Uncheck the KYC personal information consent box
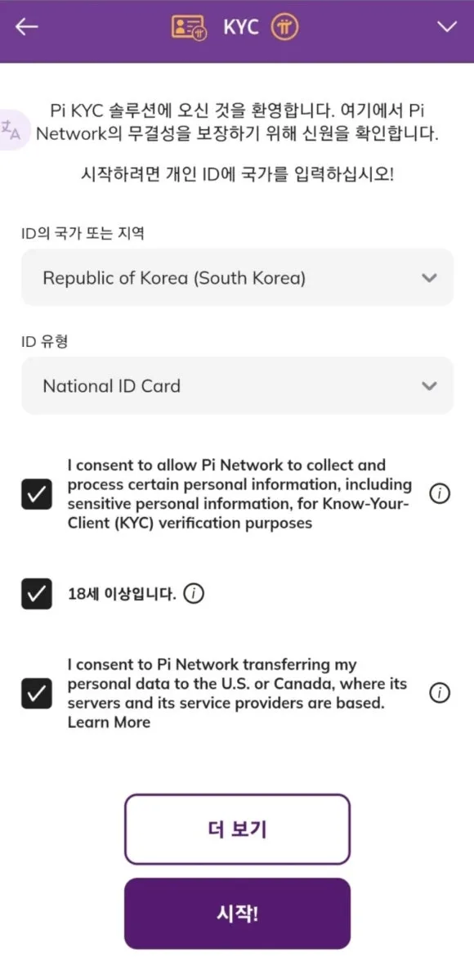 [x=37, y=492]
